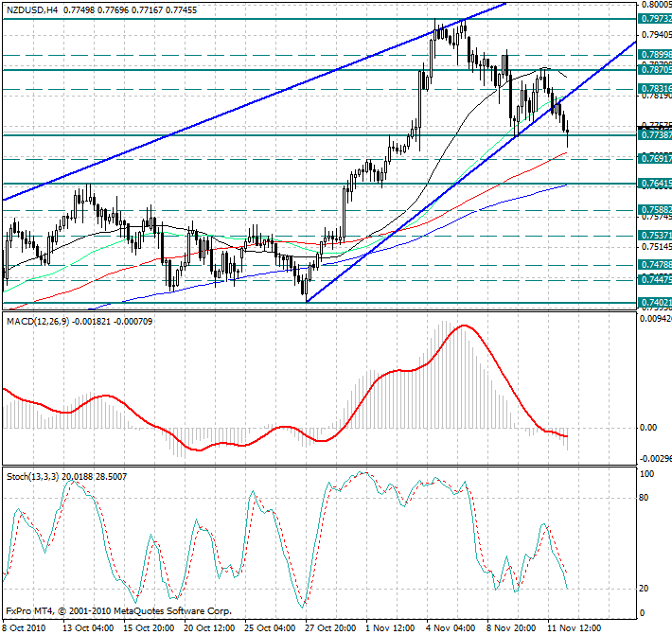The width and height of the screenshot is (672, 635).
Task: Click the 0.79405 price axis label
Action: pyautogui.click(x=655, y=35)
